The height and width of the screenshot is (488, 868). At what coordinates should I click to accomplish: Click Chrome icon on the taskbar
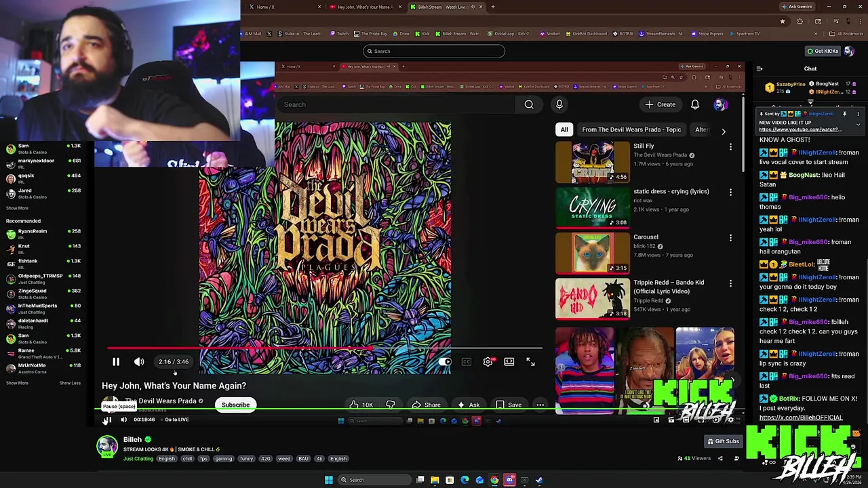pyautogui.click(x=494, y=480)
